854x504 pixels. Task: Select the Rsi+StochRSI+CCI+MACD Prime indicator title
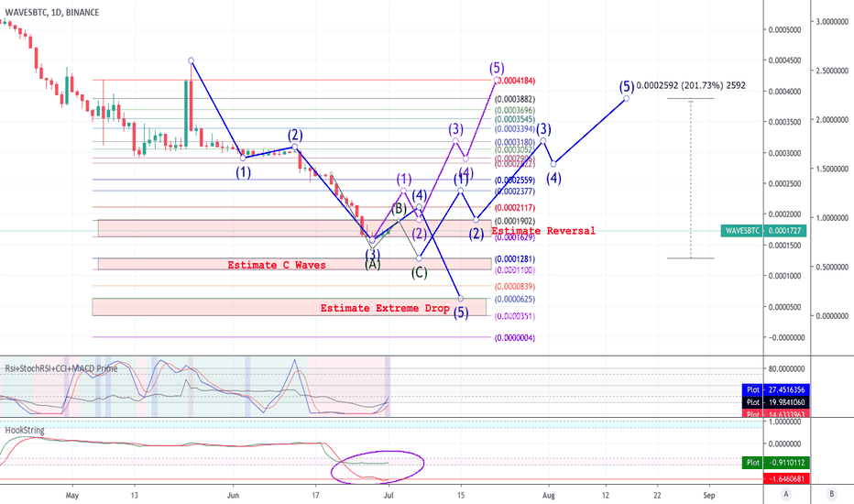[61, 368]
